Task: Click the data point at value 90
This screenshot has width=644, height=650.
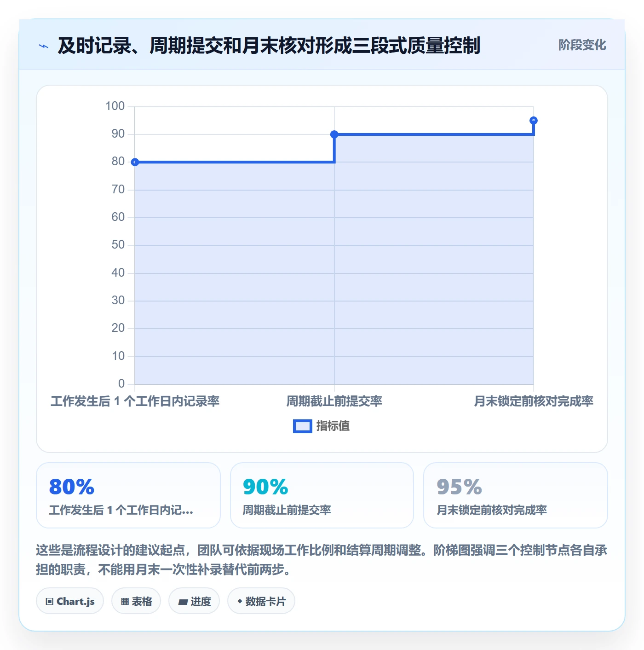Action: [334, 134]
